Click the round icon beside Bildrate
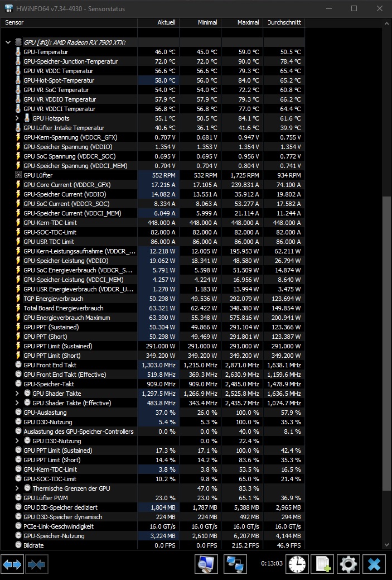Viewport: 392px width, 580px height. tap(18, 545)
